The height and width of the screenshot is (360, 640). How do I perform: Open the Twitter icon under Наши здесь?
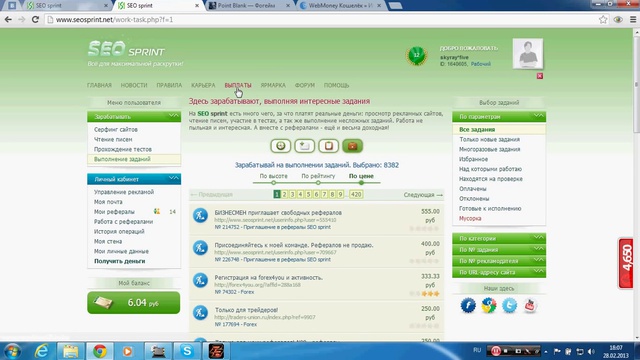(509, 305)
